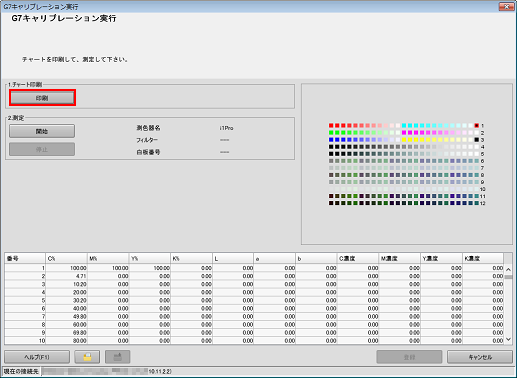The image size is (517, 378).
Task: Click the open folder icon button
Action: (87, 357)
